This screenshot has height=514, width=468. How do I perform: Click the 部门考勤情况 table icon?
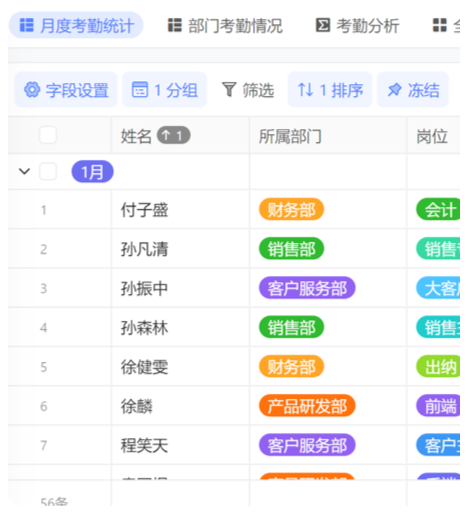point(175,25)
